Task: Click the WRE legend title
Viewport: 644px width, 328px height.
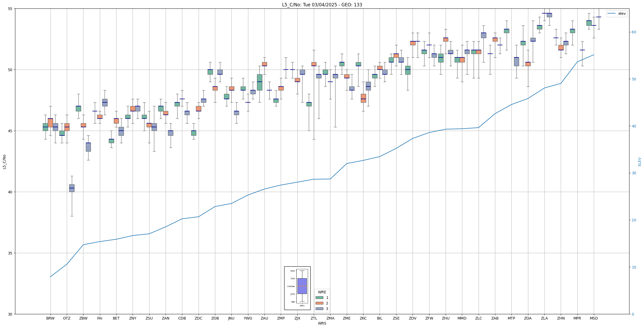Action: point(322,292)
